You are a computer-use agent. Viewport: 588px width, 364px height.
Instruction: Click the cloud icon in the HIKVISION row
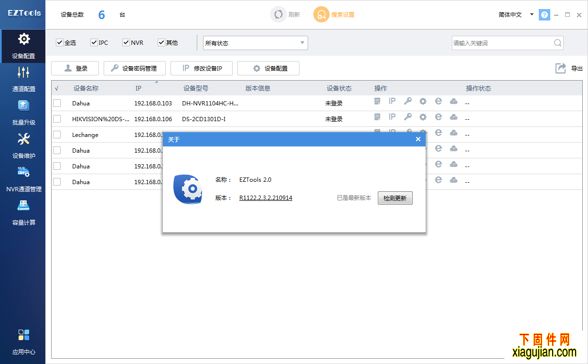pyautogui.click(x=454, y=117)
